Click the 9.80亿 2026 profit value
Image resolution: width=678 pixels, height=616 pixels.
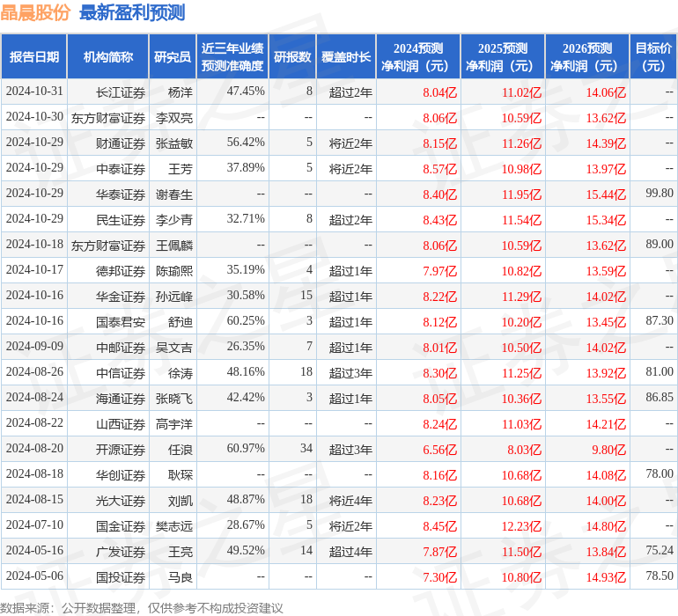[x=608, y=449]
